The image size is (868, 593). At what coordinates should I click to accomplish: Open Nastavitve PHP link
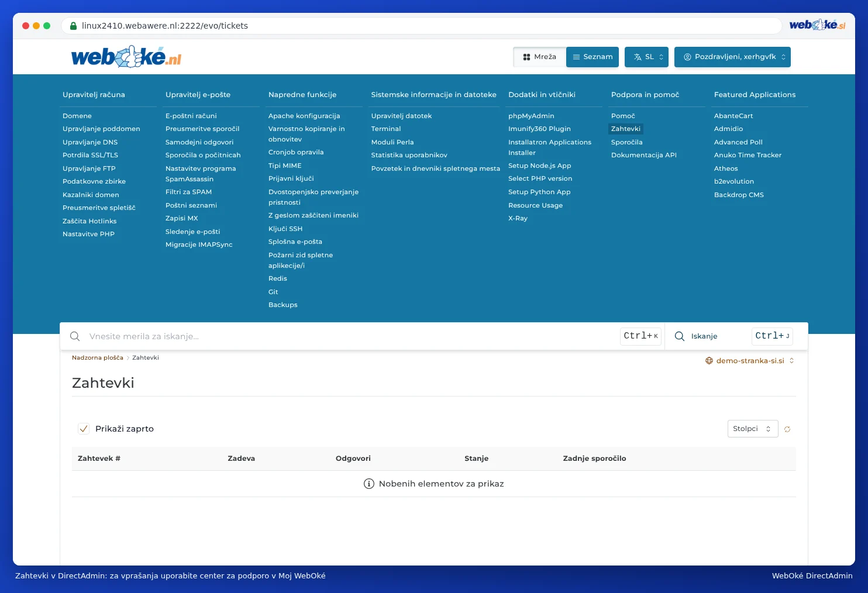click(88, 234)
